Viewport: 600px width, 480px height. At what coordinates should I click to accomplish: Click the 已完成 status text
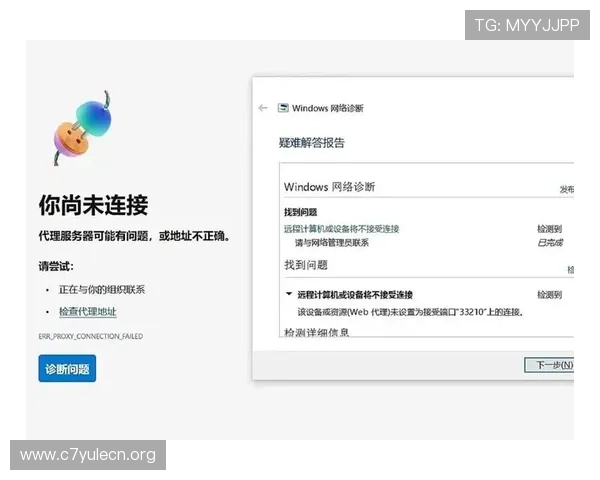click(550, 243)
